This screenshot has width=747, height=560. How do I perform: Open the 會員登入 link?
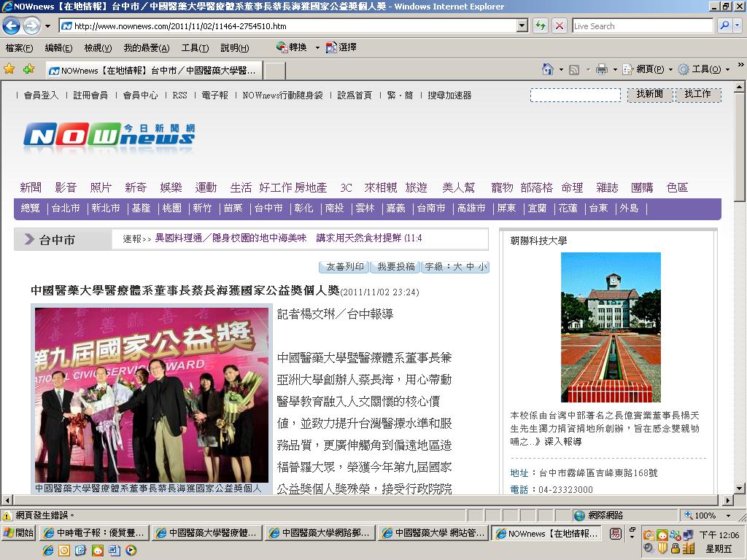(x=41, y=96)
